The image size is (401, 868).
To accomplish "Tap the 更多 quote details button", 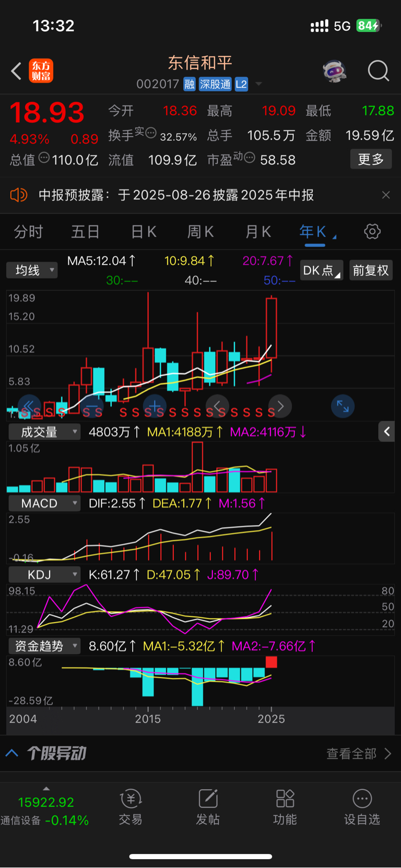I will 371,159.
